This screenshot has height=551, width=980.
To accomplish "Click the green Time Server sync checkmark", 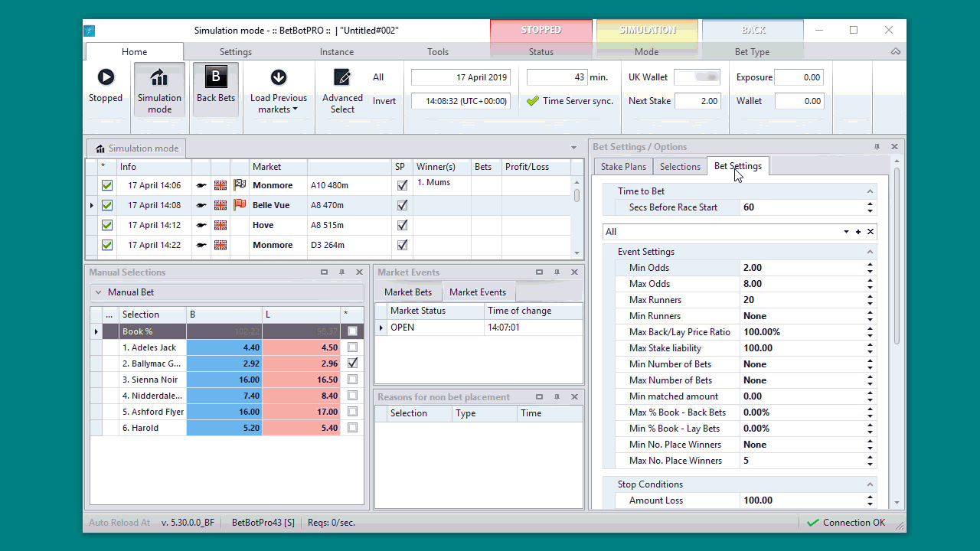I will coord(533,101).
